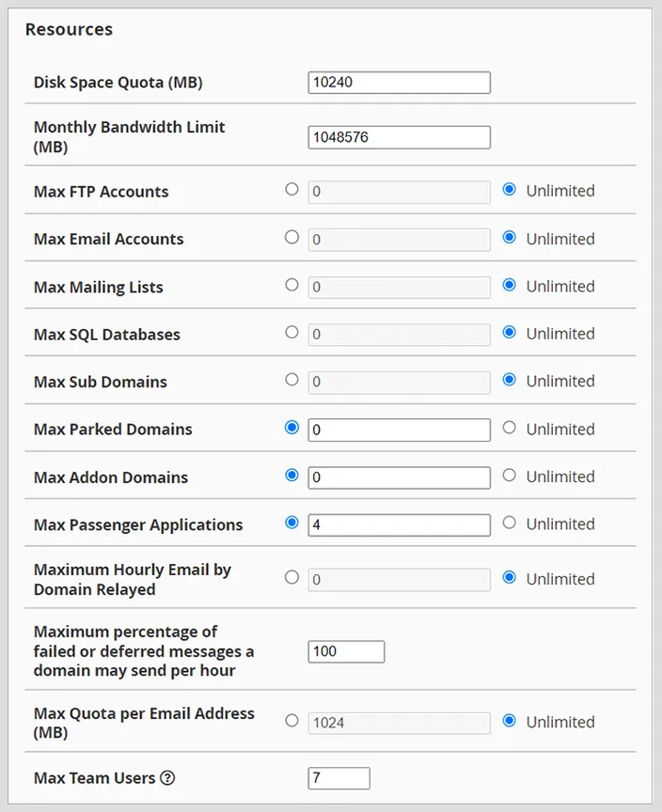662x812 pixels.
Task: Select custom value radio for Max SQL Databases
Action: pyautogui.click(x=292, y=332)
